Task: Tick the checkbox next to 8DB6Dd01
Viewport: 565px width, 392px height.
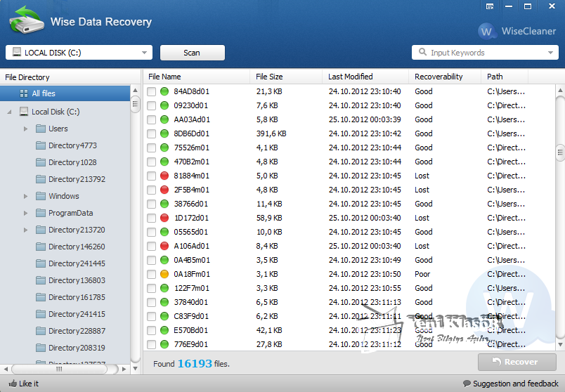Action: (x=151, y=133)
